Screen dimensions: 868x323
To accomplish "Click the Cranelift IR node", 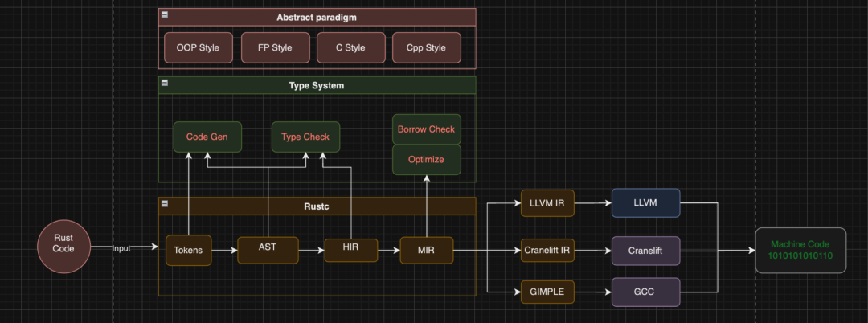I will (547, 250).
